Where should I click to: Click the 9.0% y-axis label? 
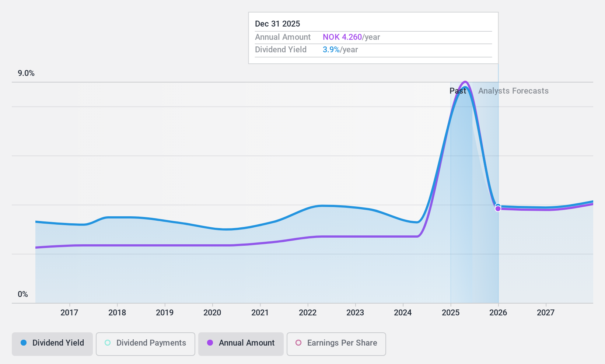(x=26, y=73)
